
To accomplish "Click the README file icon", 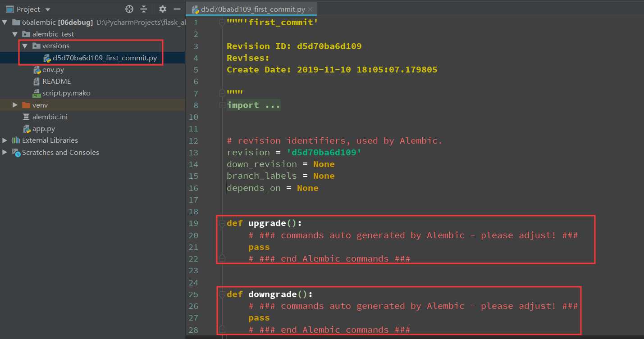I will click(37, 81).
